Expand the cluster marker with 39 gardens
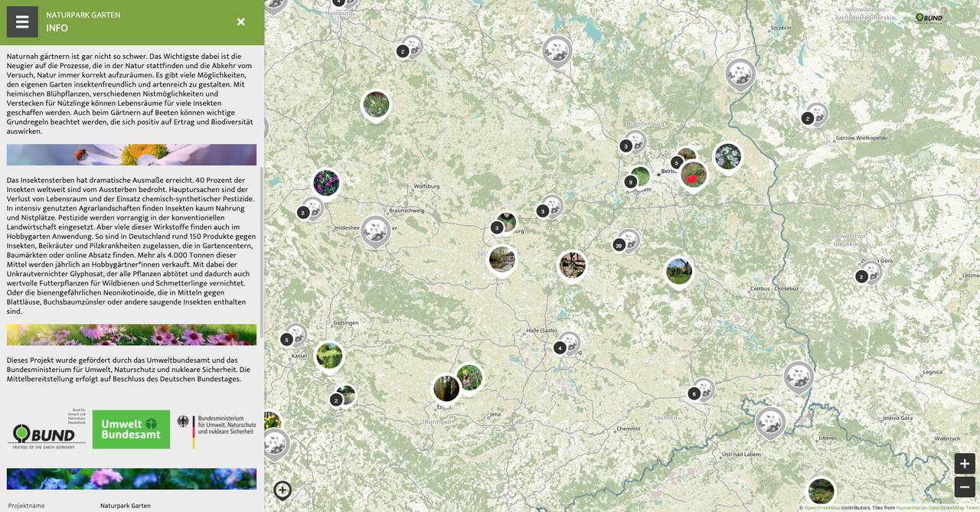980x512 pixels. (x=619, y=245)
